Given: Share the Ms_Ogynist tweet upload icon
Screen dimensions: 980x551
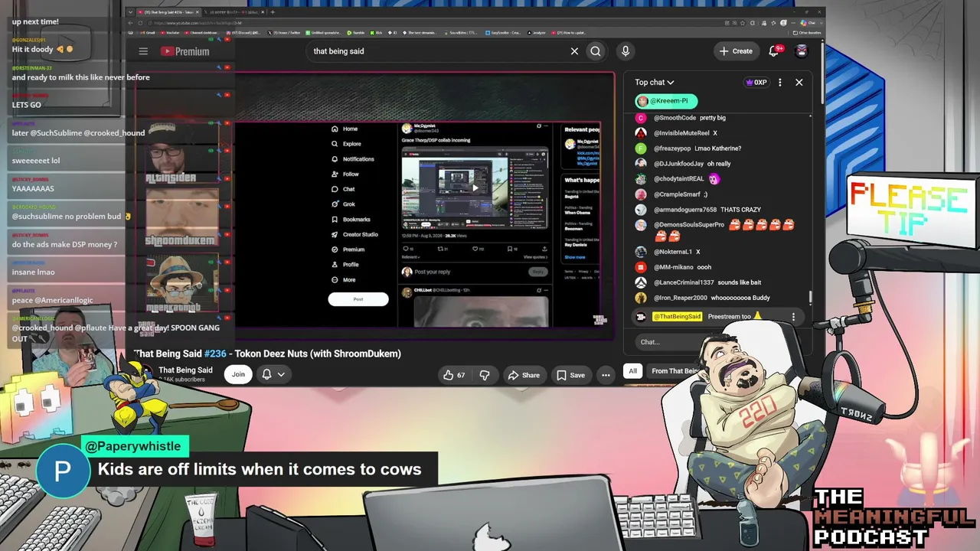Looking at the screenshot, I should coord(544,249).
